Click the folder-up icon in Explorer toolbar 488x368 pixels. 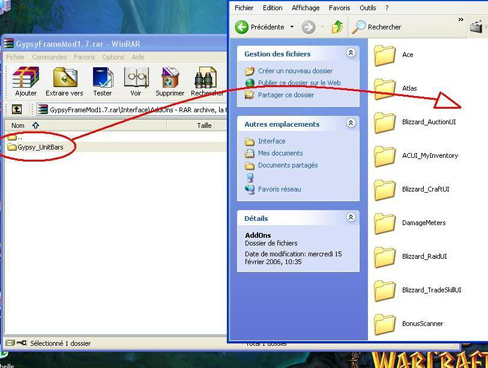point(337,27)
